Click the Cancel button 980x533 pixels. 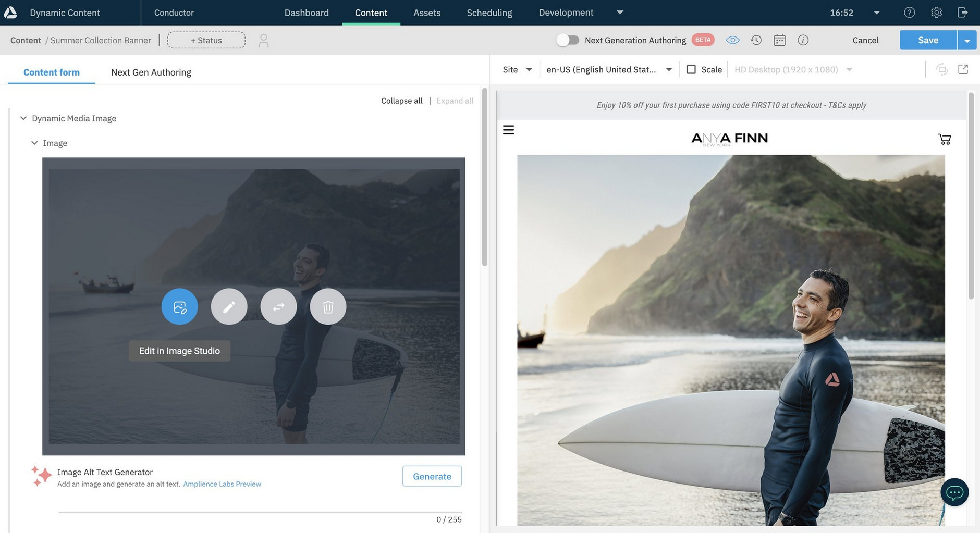[865, 40]
